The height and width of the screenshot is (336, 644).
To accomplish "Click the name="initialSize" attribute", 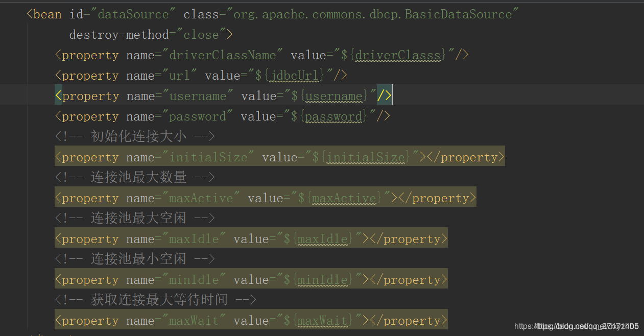I will point(190,157).
